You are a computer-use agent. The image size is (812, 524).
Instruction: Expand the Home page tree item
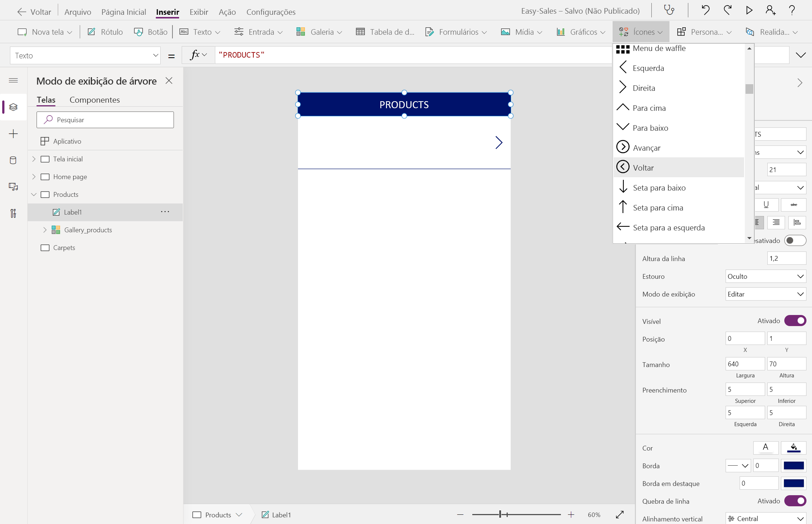point(34,177)
